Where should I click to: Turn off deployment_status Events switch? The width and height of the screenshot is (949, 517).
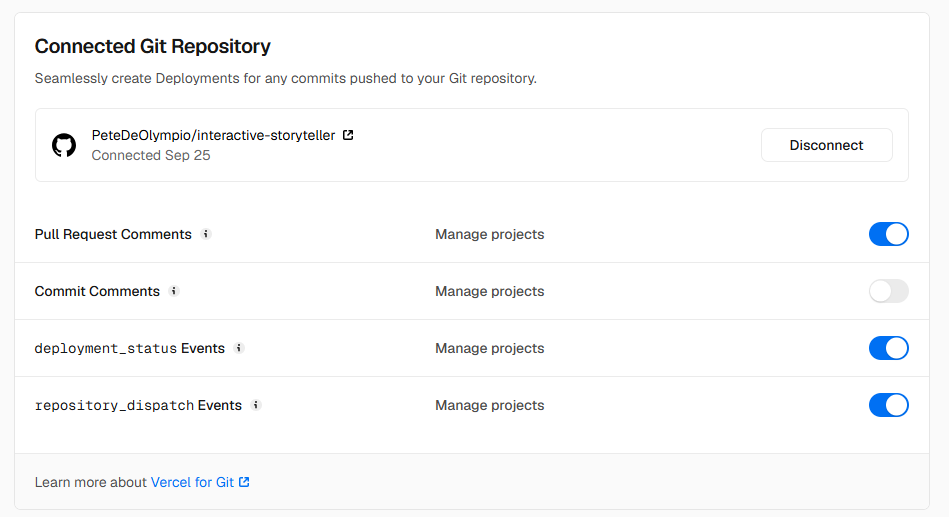[888, 348]
